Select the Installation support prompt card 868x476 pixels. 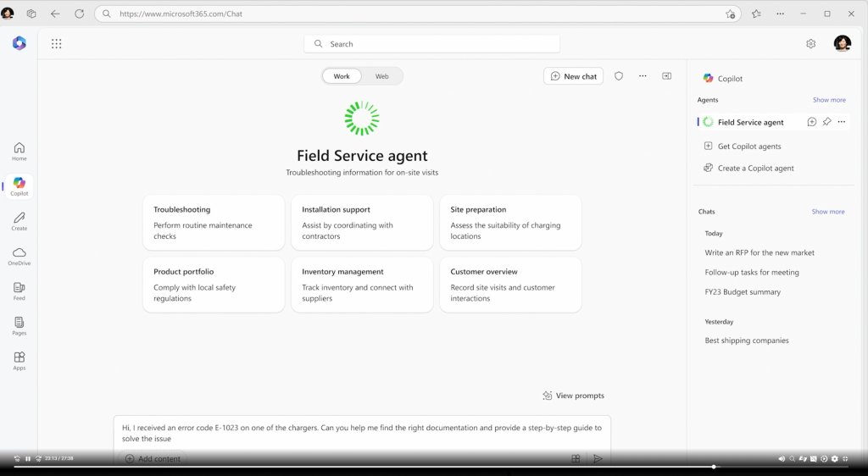click(x=362, y=222)
